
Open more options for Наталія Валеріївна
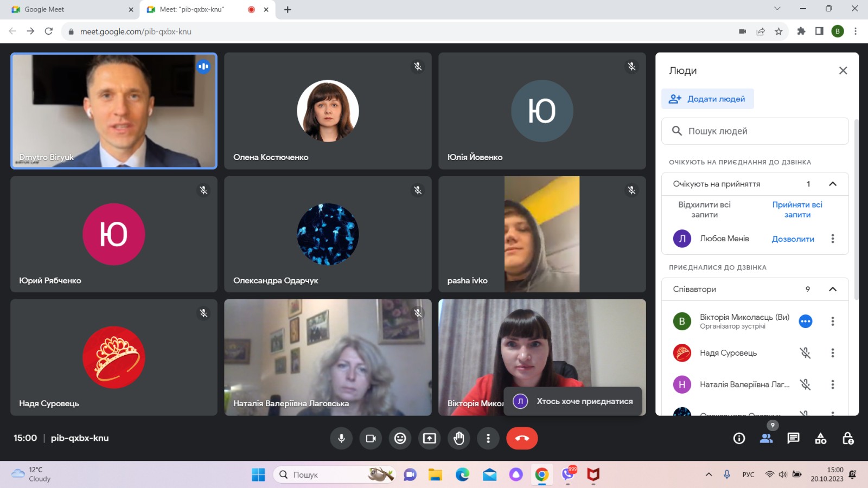833,384
